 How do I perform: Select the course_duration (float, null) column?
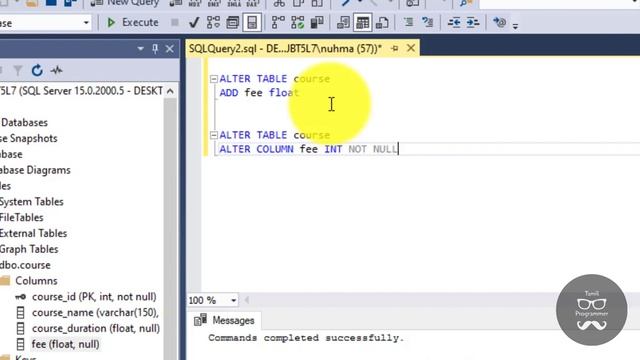[x=96, y=329]
